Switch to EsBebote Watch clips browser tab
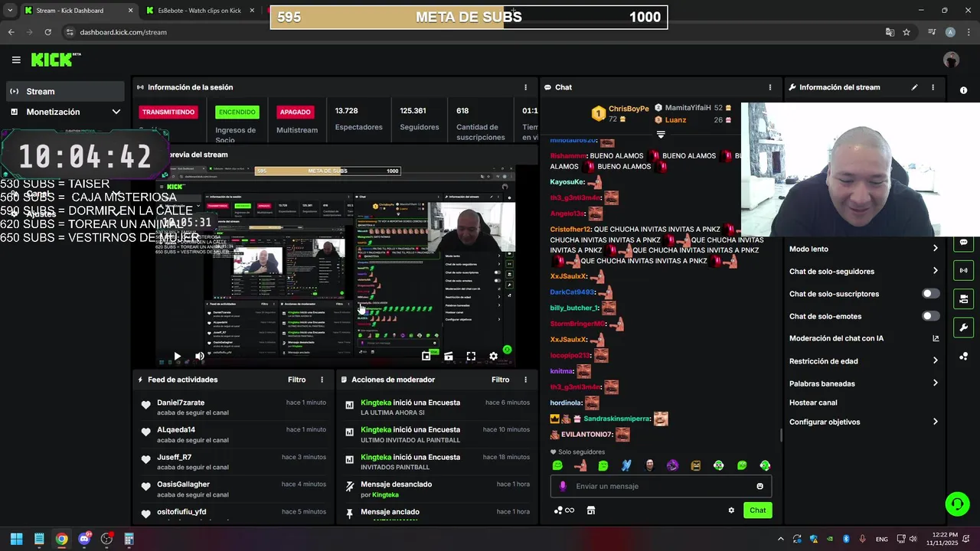Screen dimensions: 980x551 201,11
